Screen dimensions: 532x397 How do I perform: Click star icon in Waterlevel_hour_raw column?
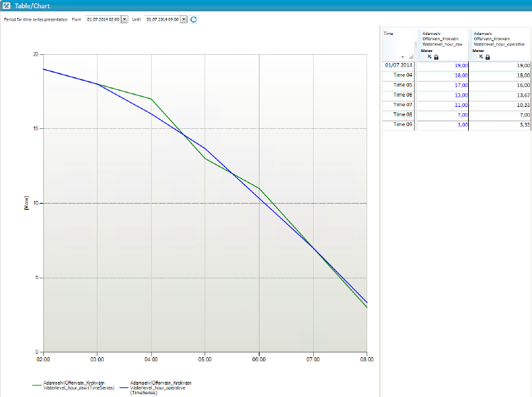coord(424,56)
